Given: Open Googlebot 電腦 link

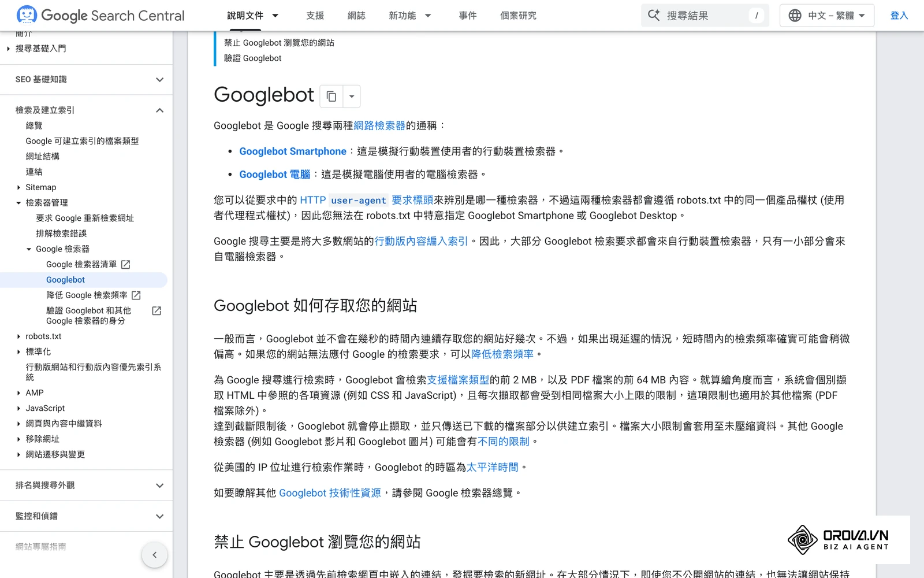Looking at the screenshot, I should [x=275, y=175].
